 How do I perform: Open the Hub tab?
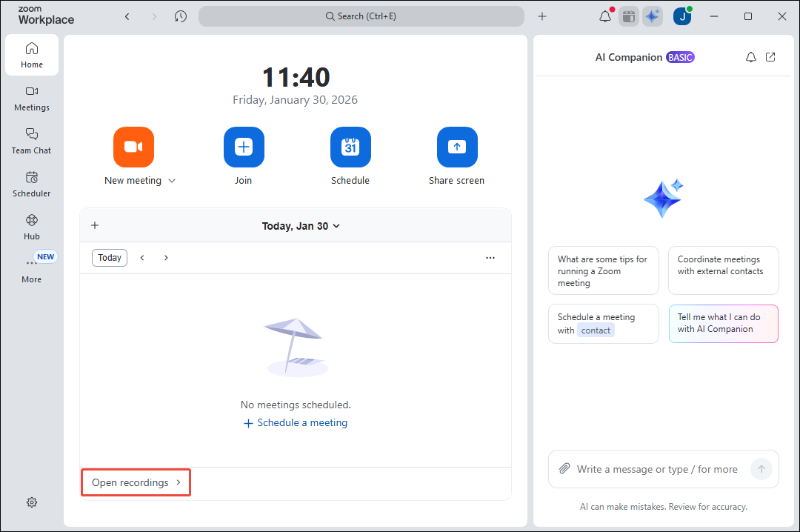(32, 227)
